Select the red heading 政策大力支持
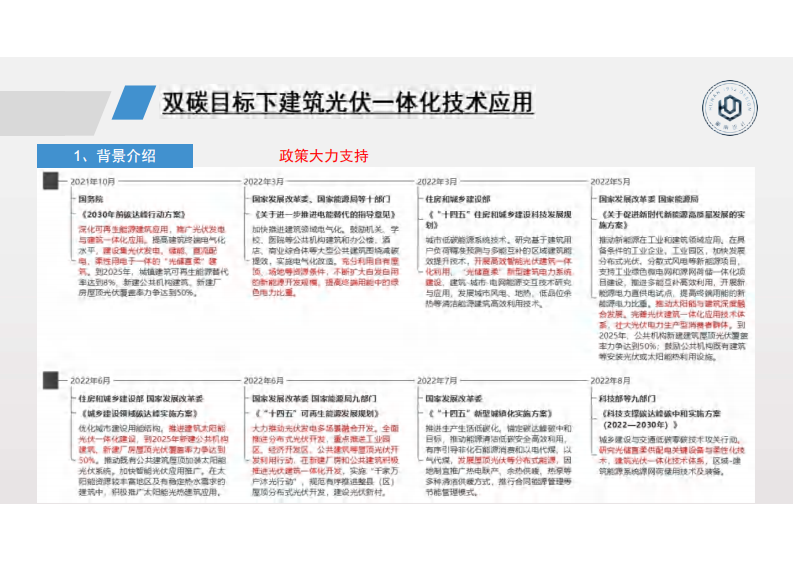This screenshot has height=561, width=793. tap(324, 156)
